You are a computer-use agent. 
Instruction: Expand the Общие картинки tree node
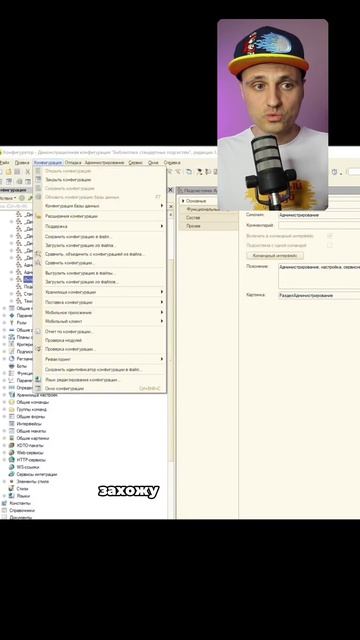point(4,438)
